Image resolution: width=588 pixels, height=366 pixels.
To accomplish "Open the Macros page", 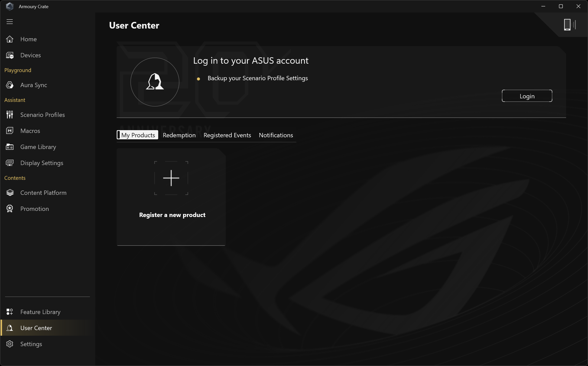I will pos(48,131).
